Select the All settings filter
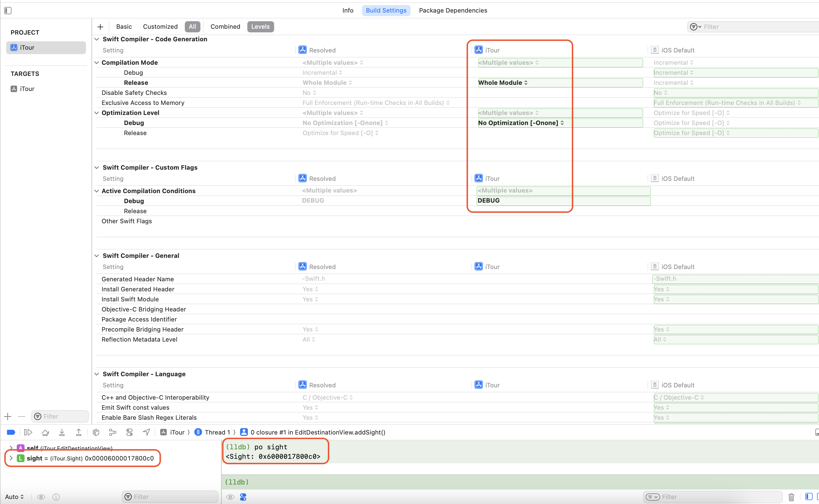Screen dimensions: 819x504 192,27
